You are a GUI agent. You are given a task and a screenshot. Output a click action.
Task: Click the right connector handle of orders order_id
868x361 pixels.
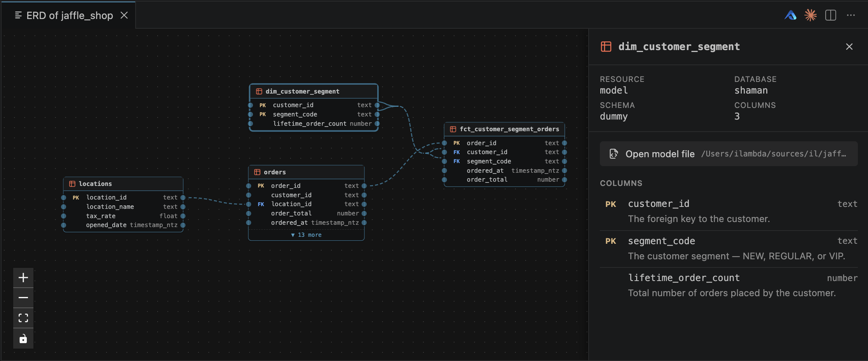tap(364, 186)
